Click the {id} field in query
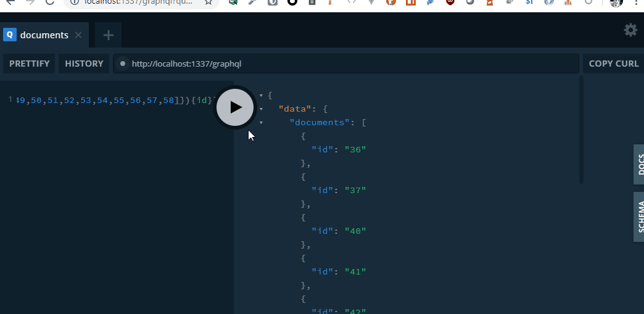This screenshot has height=314, width=644. coord(202,101)
